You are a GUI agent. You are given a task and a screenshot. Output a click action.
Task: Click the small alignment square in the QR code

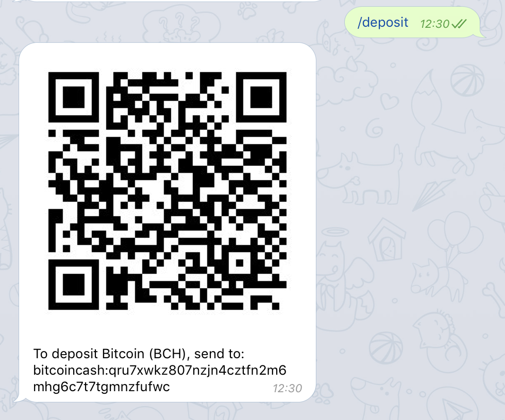click(240, 263)
